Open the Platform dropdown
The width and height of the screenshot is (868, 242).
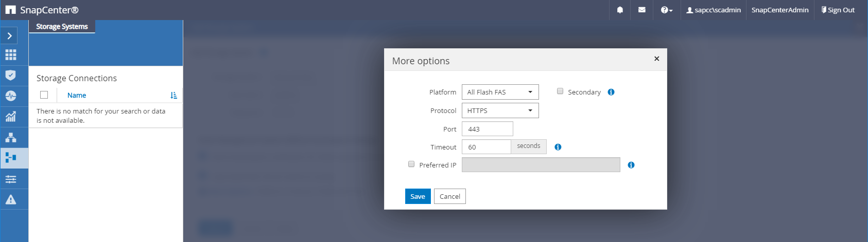[500, 92]
